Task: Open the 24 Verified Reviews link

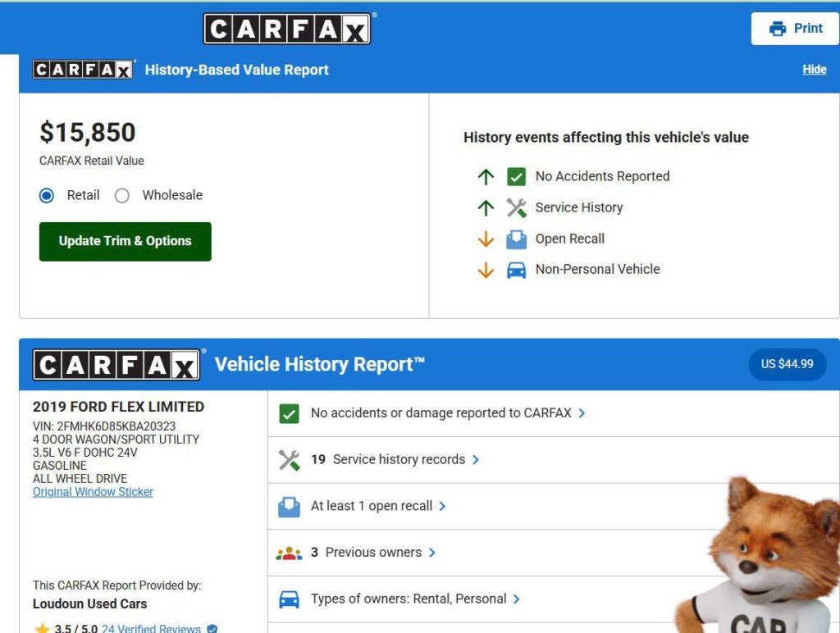Action: point(151,629)
